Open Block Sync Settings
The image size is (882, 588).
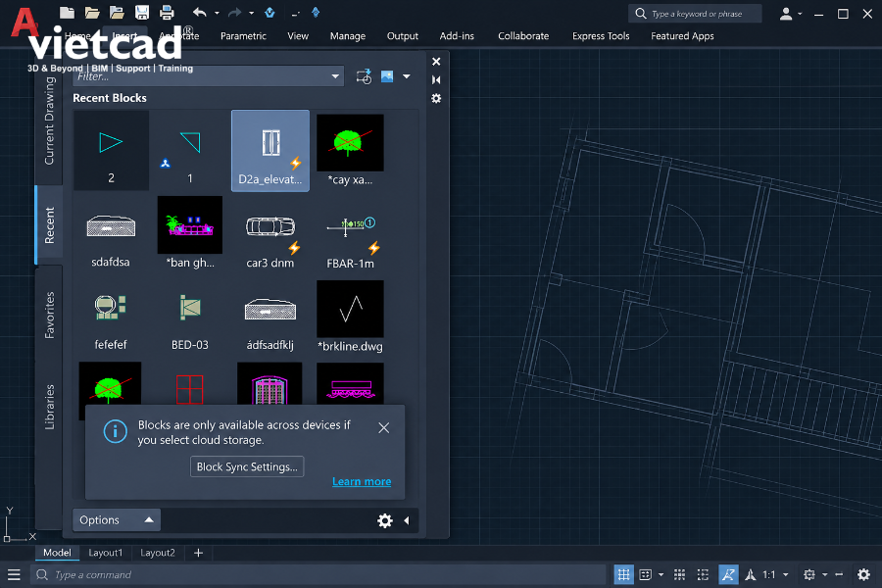pyautogui.click(x=247, y=466)
